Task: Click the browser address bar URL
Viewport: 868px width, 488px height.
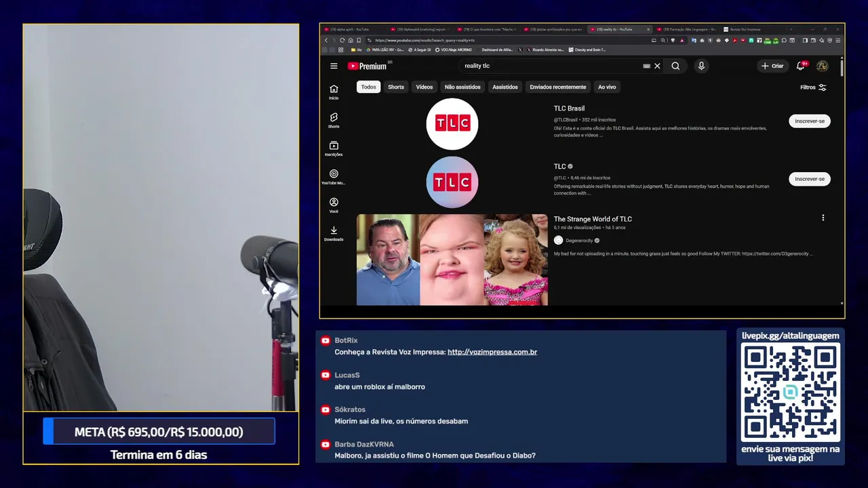Action: tap(425, 40)
